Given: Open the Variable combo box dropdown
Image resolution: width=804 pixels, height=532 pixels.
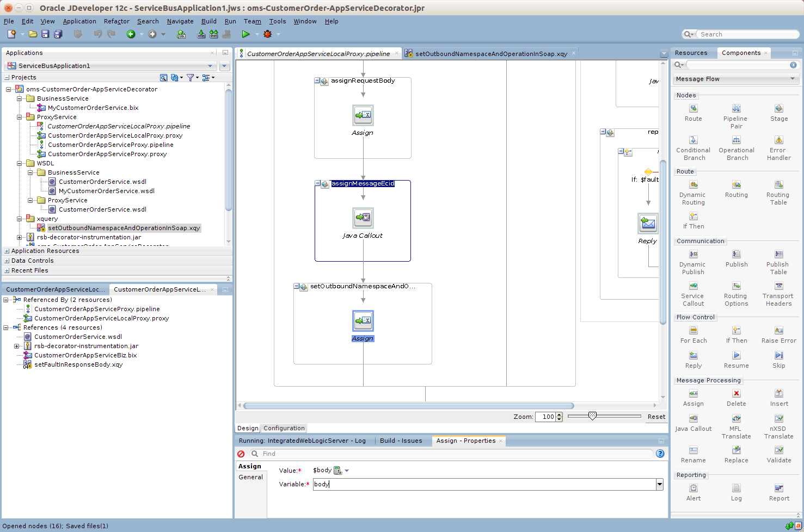Looking at the screenshot, I should (x=659, y=484).
